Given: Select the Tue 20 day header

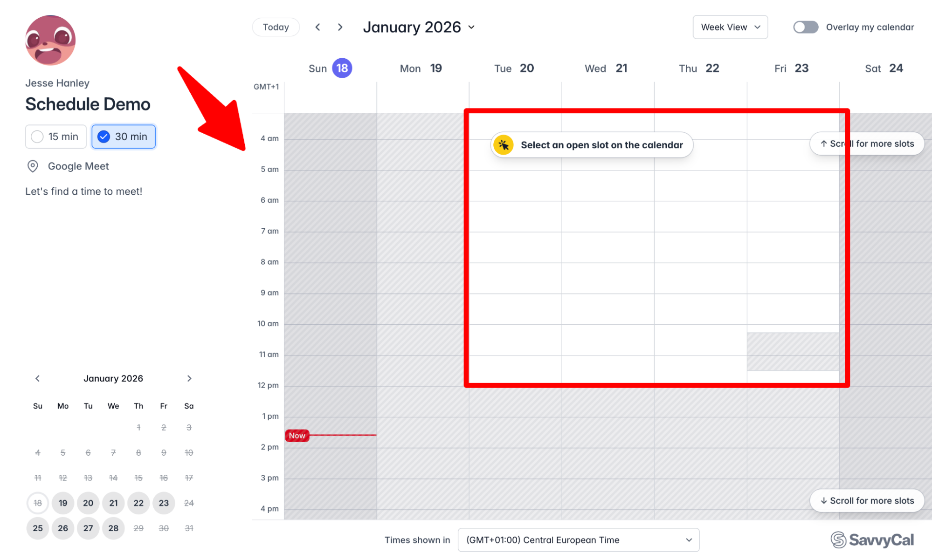Looking at the screenshot, I should click(x=514, y=68).
